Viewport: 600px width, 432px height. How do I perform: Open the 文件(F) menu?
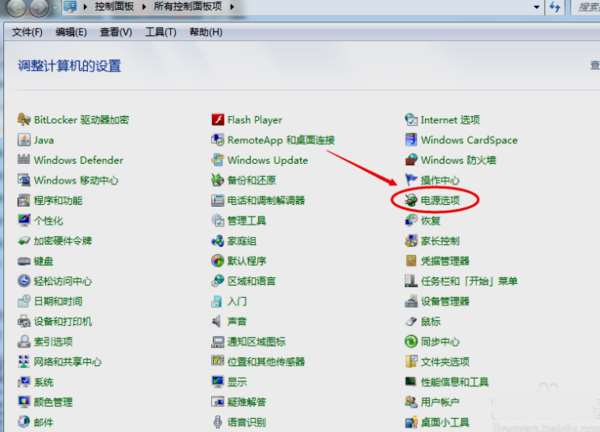(x=27, y=32)
